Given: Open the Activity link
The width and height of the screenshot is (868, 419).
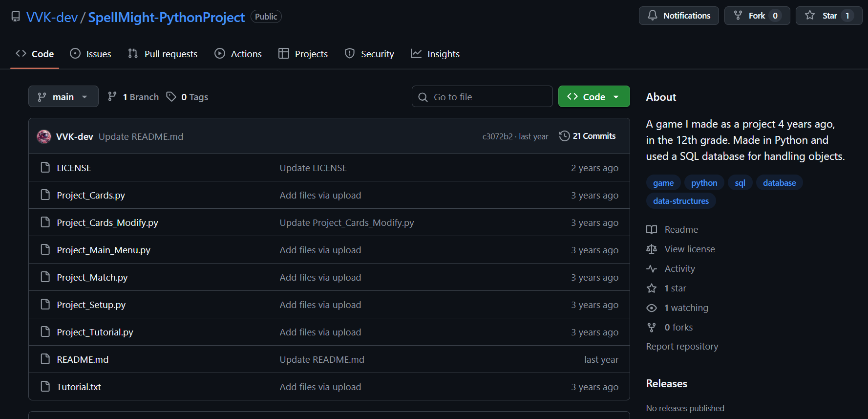Looking at the screenshot, I should [671, 269].
